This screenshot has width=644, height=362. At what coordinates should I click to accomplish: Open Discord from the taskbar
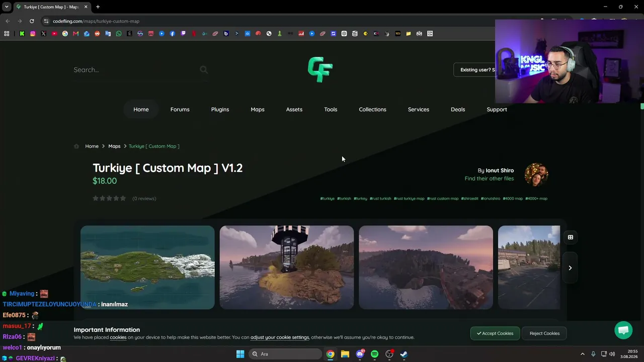click(x=360, y=354)
